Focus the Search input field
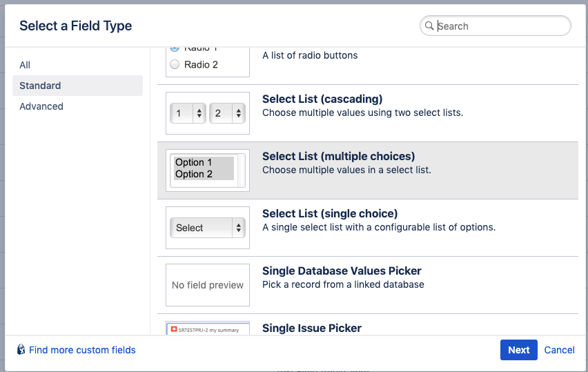Screen dimensions: 588x372 (x=496, y=26)
